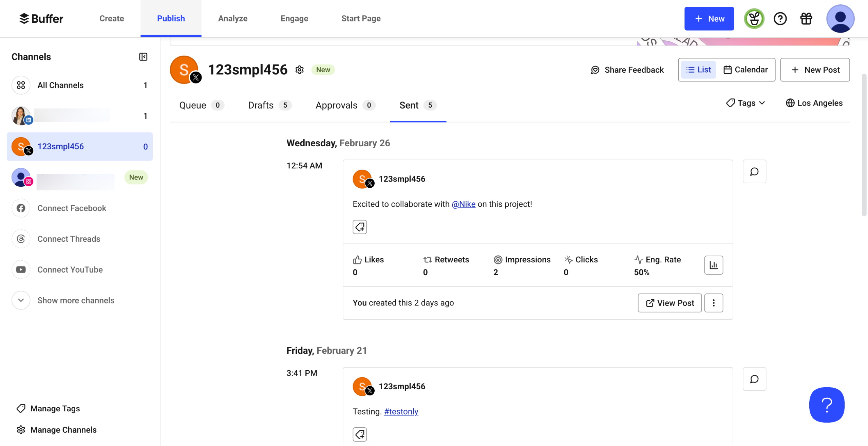Switch to List view
Viewport: 868px width, 446px height.
coord(698,70)
